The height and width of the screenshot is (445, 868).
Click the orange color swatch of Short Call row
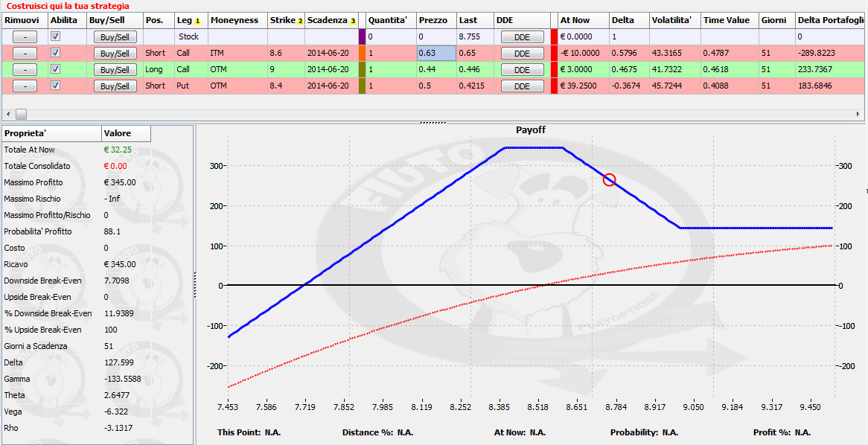(x=363, y=53)
